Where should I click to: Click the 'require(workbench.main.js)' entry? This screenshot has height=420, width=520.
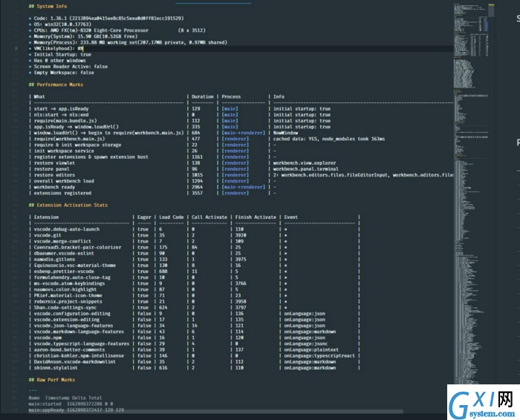point(69,139)
